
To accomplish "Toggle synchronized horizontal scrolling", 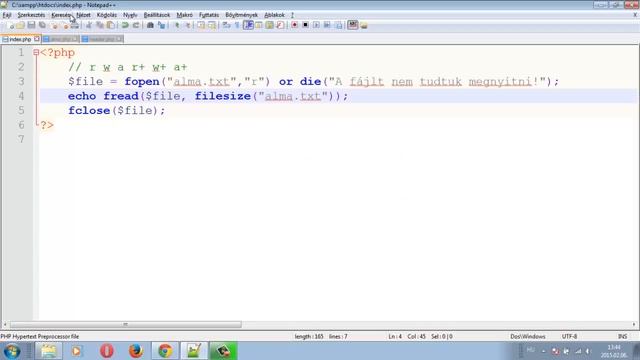I will pos(212,25).
